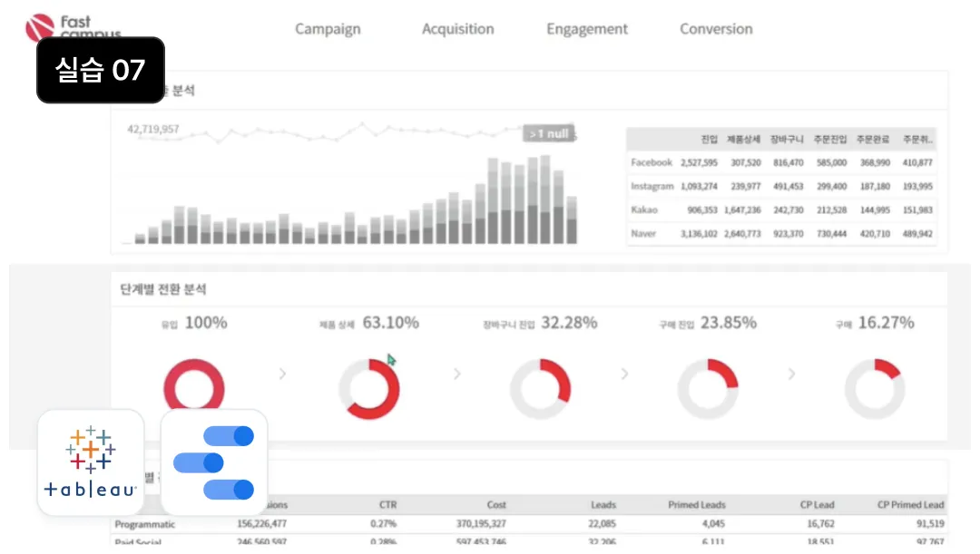The image size is (980, 554).
Task: Click the Cost column header
Action: [x=496, y=505]
